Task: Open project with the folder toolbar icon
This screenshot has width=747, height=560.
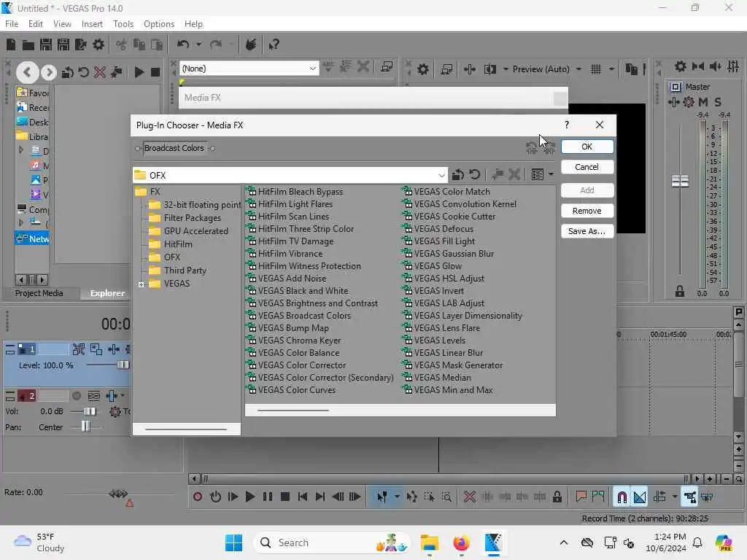Action: [28, 45]
